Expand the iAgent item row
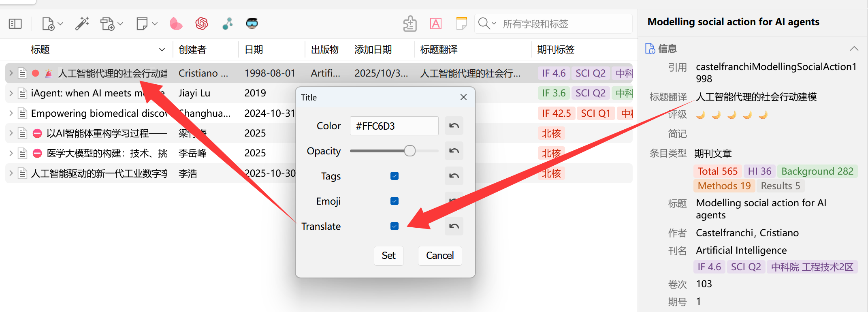The image size is (868, 312). coord(11,93)
